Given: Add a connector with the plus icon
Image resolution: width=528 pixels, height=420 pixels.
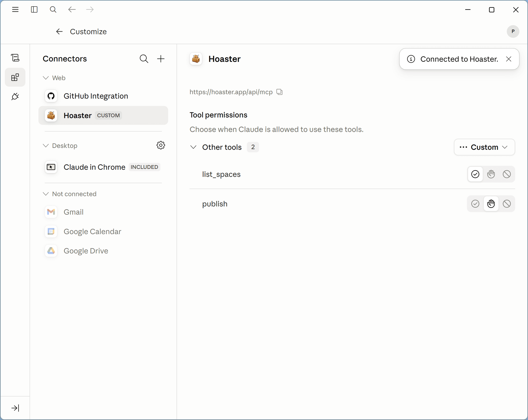Looking at the screenshot, I should [161, 59].
